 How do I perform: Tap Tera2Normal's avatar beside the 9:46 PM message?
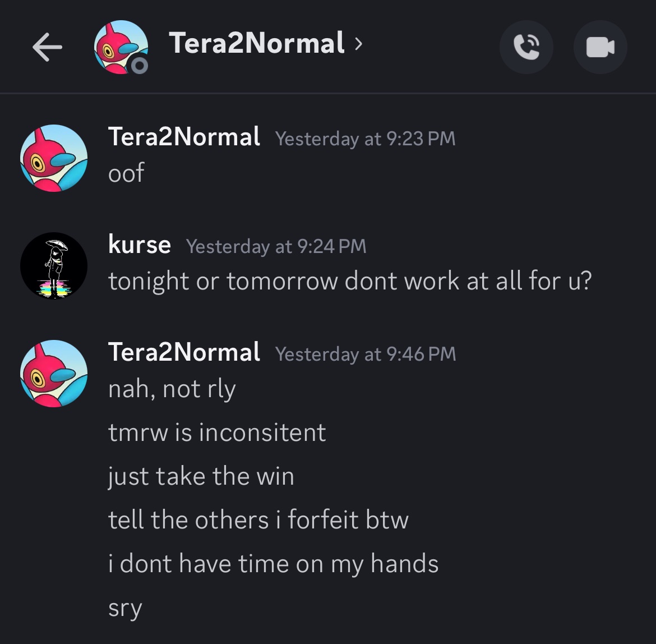(54, 374)
